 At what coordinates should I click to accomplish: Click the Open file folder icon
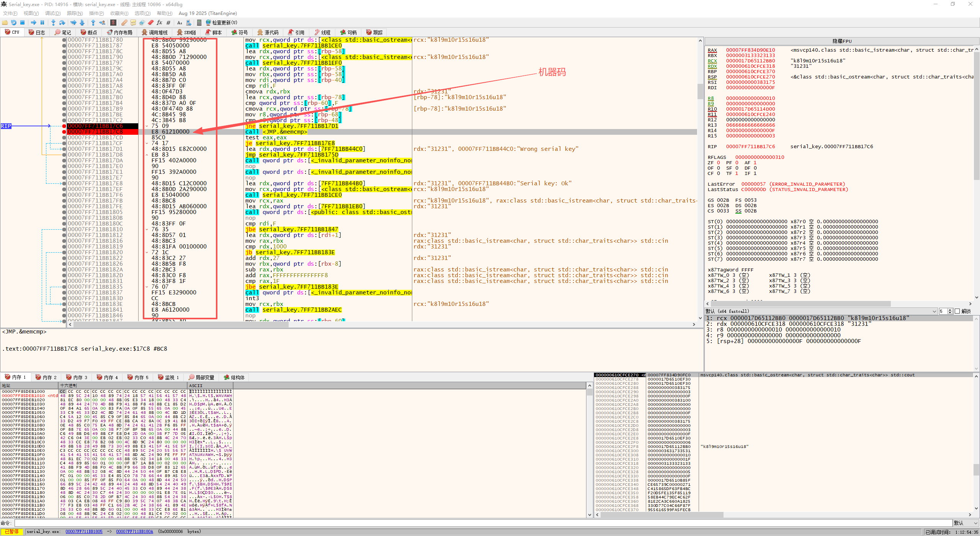click(x=5, y=23)
